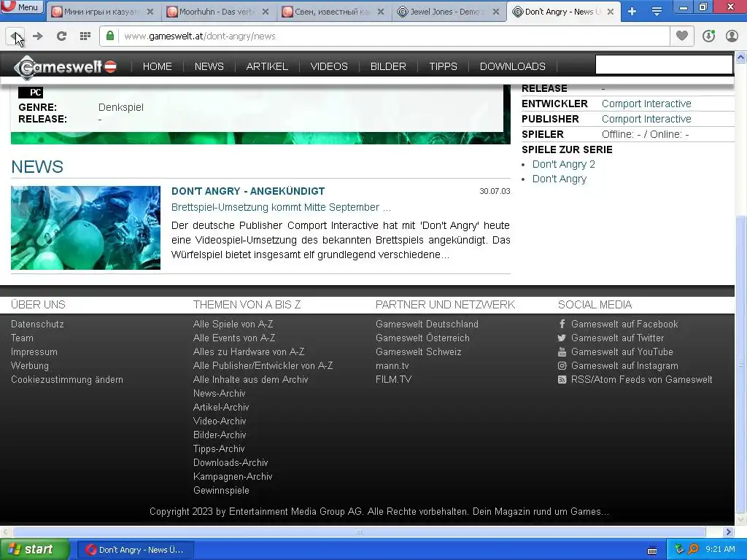Click the magnifier tray icon

694,550
